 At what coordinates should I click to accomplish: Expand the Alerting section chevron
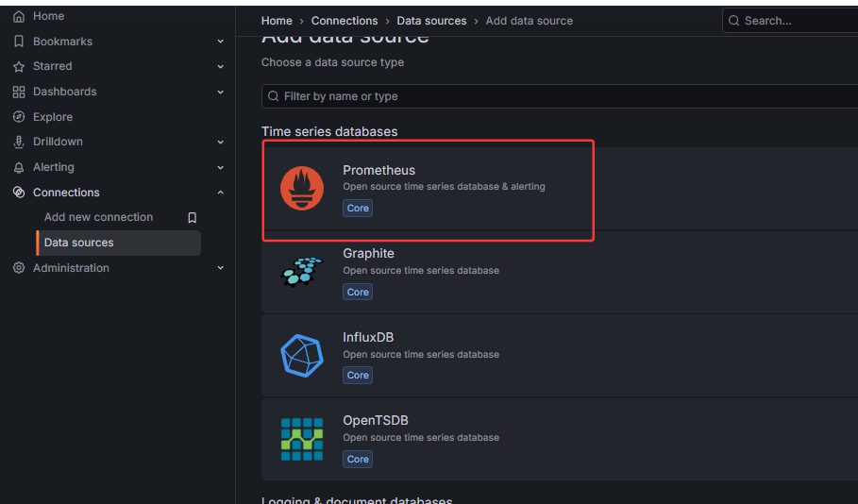pos(221,167)
